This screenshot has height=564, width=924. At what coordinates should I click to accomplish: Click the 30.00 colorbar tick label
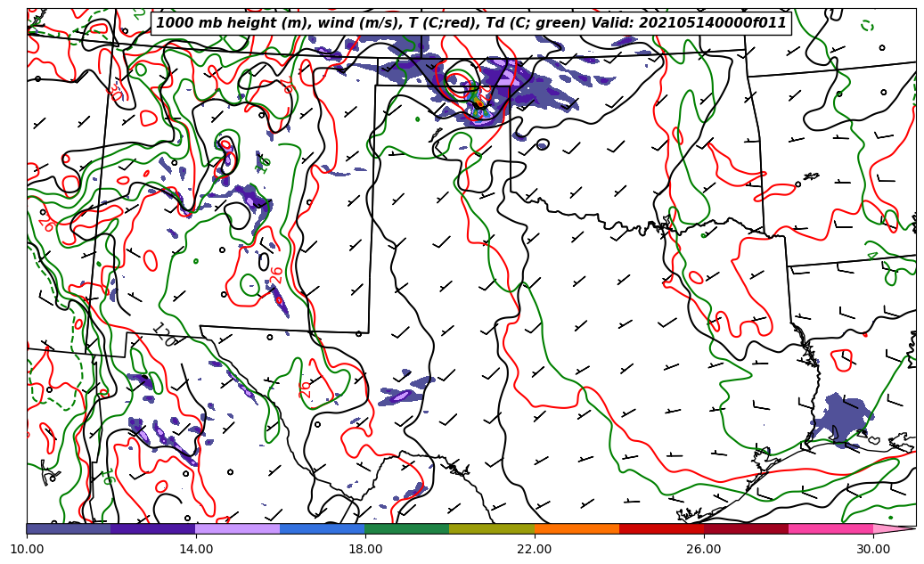tap(873, 549)
